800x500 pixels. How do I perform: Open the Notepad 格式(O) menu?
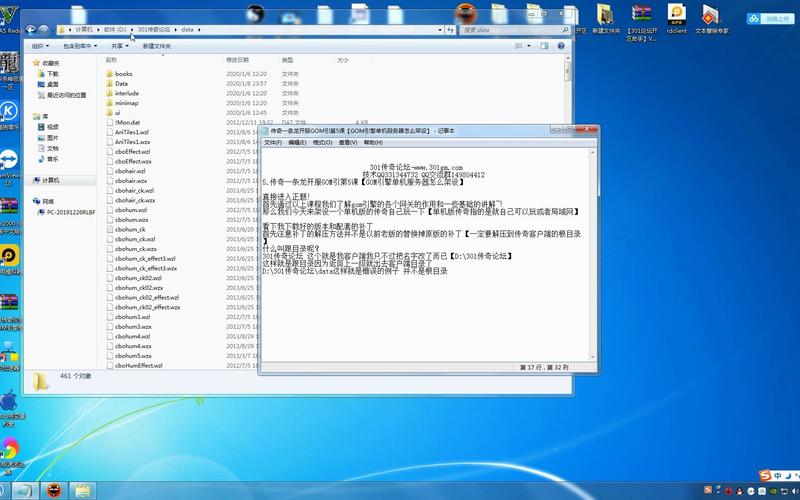click(322, 143)
